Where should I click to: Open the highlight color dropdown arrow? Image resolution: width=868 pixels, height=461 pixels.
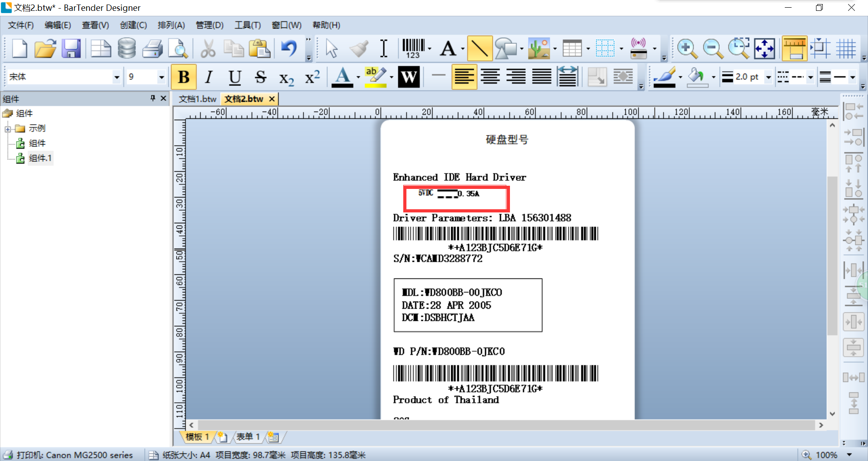pos(392,77)
